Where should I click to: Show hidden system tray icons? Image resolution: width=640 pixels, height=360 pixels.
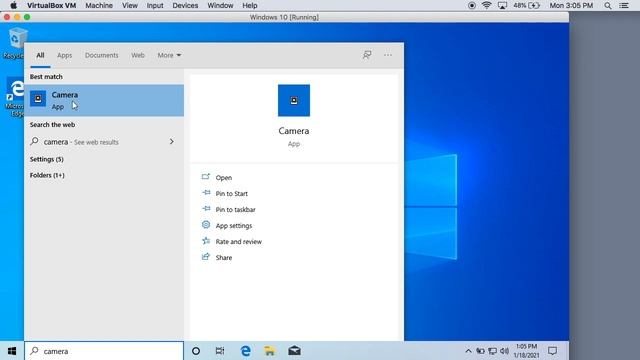468,351
